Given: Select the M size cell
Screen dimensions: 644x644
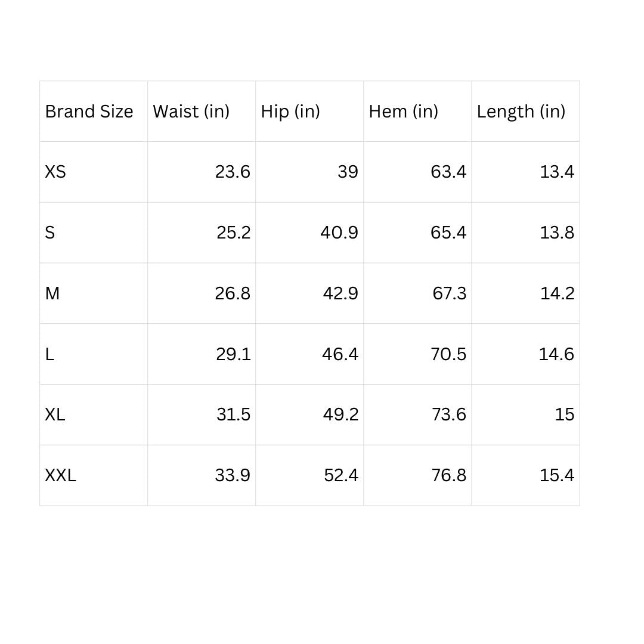Looking at the screenshot, I should (x=52, y=293).
